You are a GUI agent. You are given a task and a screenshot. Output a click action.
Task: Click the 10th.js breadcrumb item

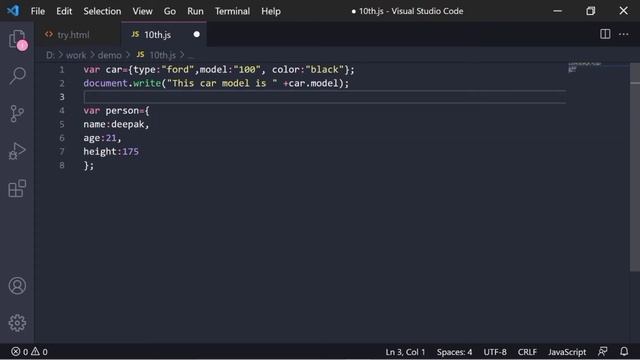pos(157,55)
